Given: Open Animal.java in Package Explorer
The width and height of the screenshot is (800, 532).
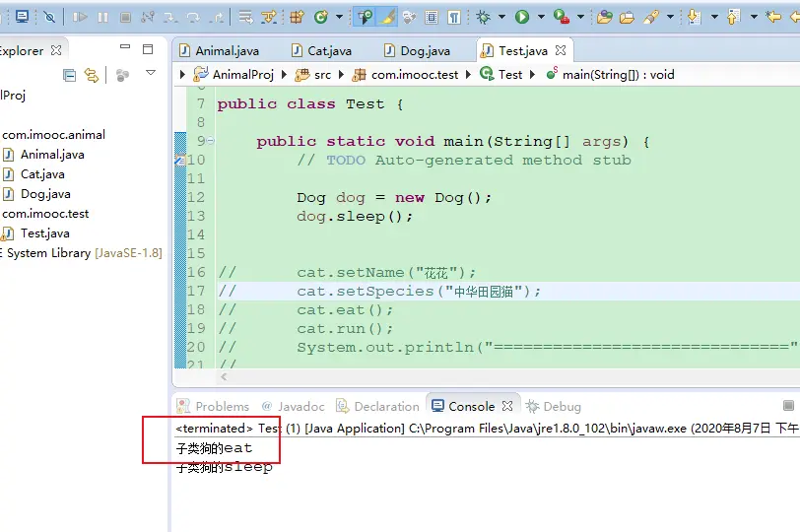Looking at the screenshot, I should (52, 155).
